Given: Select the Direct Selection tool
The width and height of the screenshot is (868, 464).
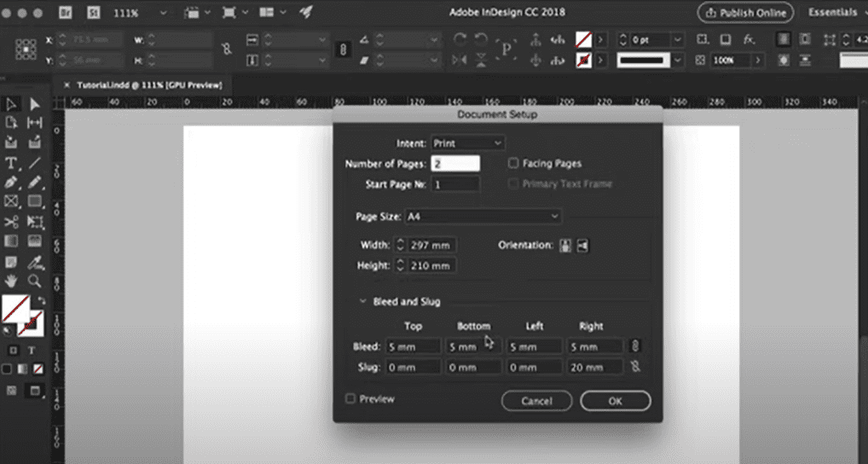Looking at the screenshot, I should pyautogui.click(x=34, y=104).
